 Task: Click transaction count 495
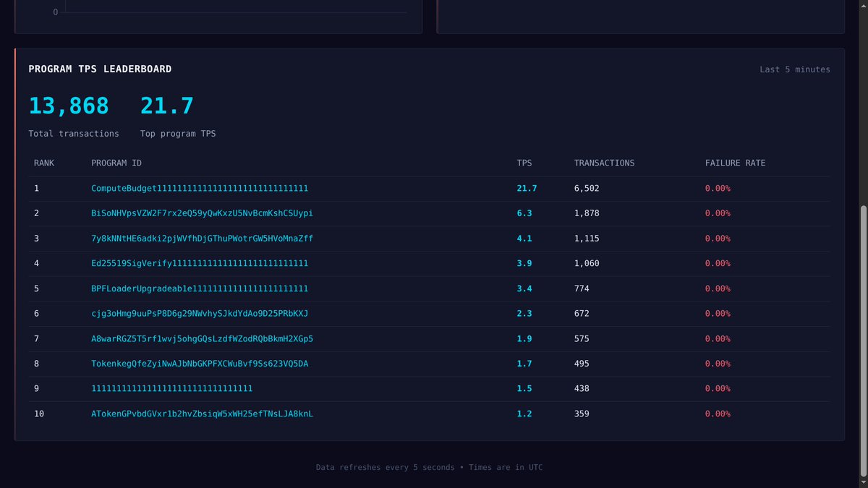582,364
